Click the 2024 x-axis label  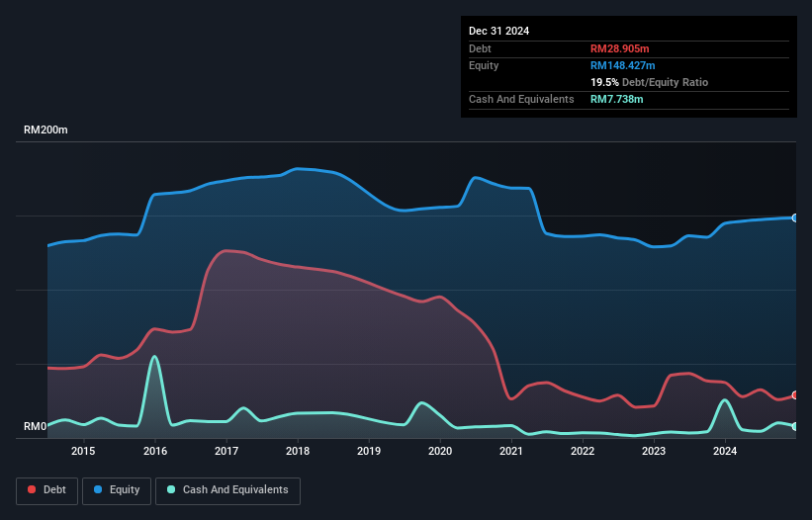(725, 451)
